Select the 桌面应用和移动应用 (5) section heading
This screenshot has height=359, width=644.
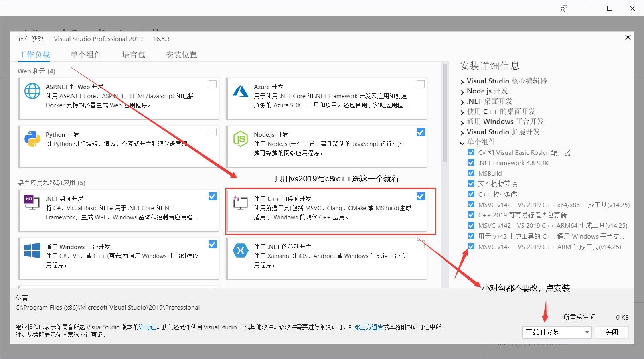coord(51,183)
